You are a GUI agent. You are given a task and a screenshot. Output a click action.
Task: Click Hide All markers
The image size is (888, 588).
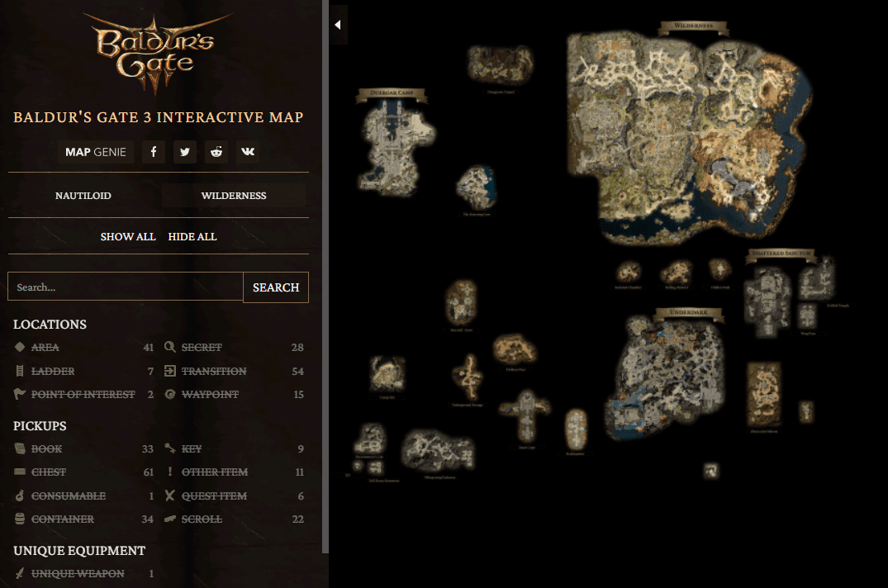click(192, 236)
